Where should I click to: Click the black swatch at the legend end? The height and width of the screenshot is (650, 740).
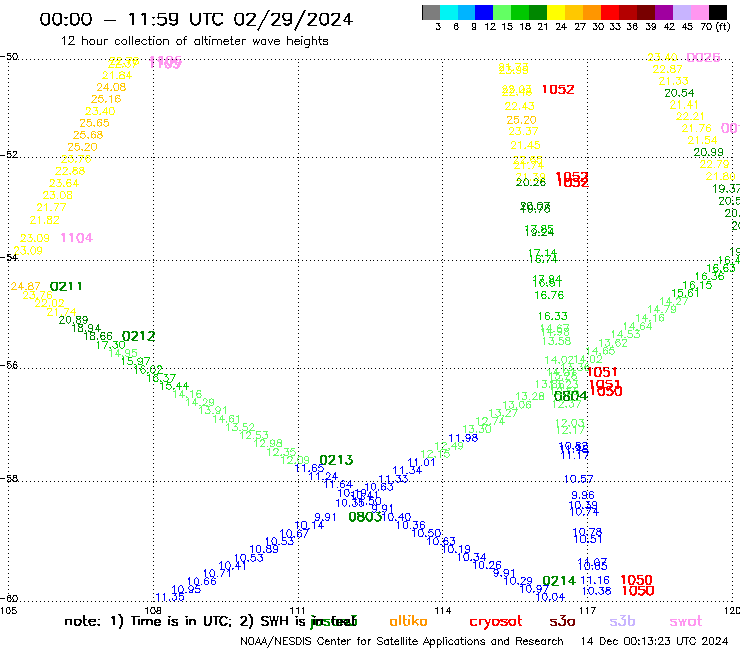click(718, 12)
